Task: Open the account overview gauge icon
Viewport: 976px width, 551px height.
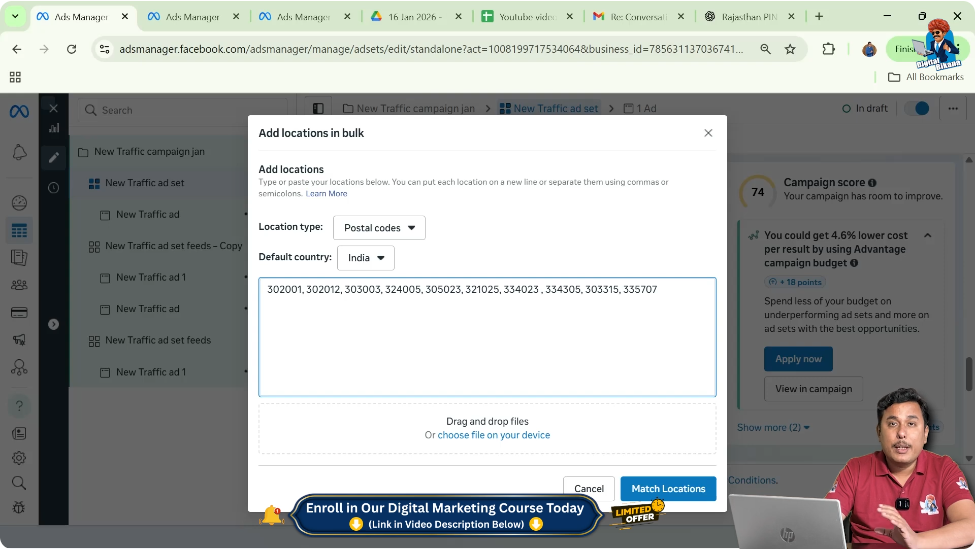Action: pos(19,203)
